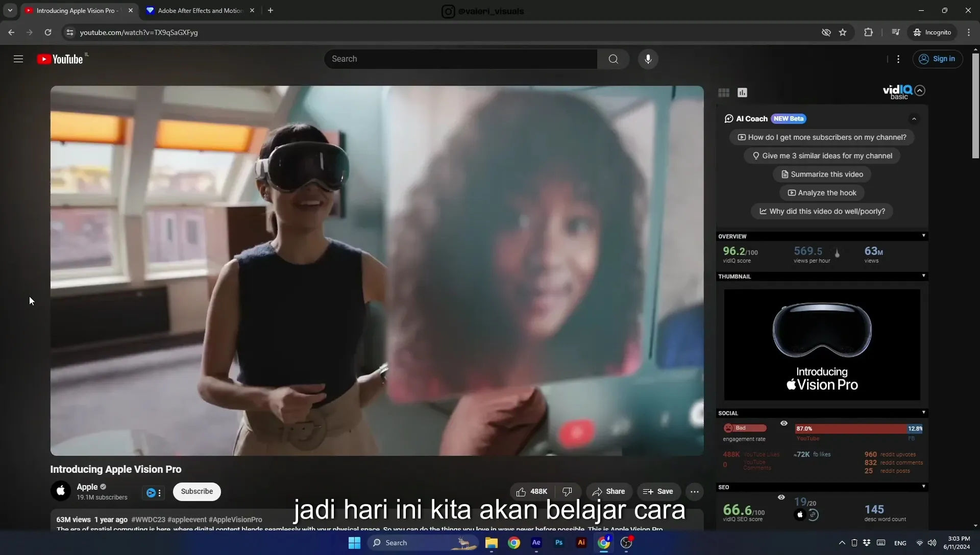The height and width of the screenshot is (555, 980).
Task: Click the Subscribe button
Action: click(197, 492)
